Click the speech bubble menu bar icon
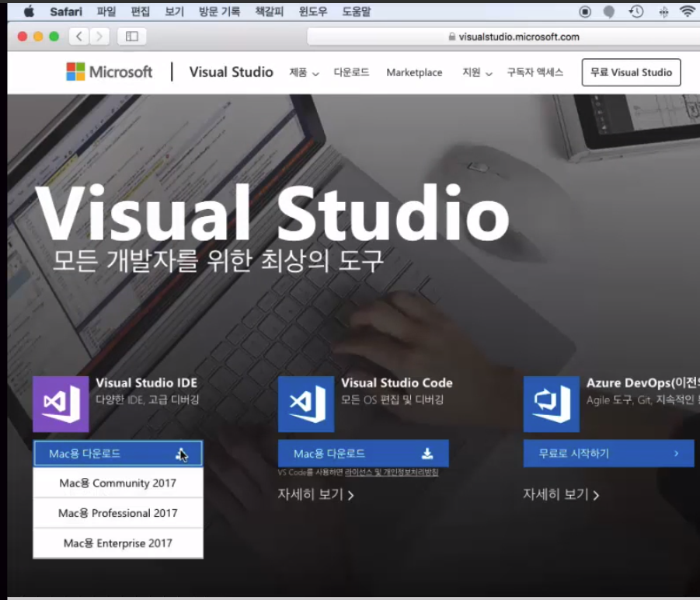This screenshot has height=600, width=700. pos(609,12)
